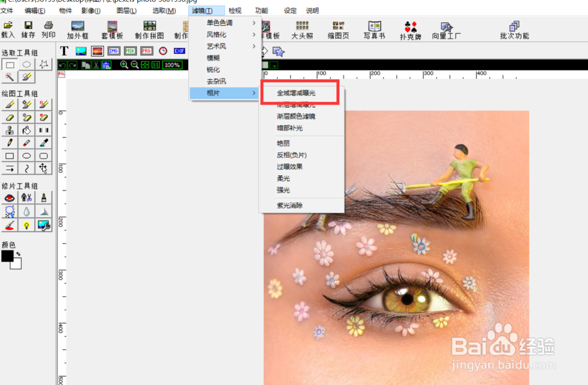Viewport: 588px width, 385px height.
Task: Select the rectangular marquee selection tool
Action: [10, 65]
